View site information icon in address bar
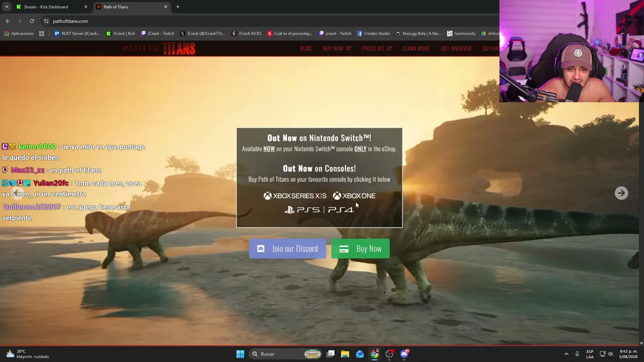Screen dimensions: 644x362 click(x=46, y=21)
